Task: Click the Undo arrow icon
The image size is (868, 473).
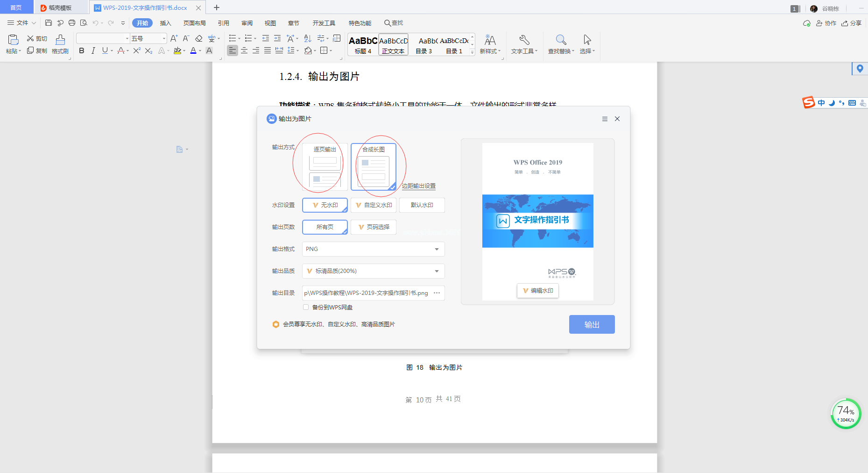Action: point(95,23)
